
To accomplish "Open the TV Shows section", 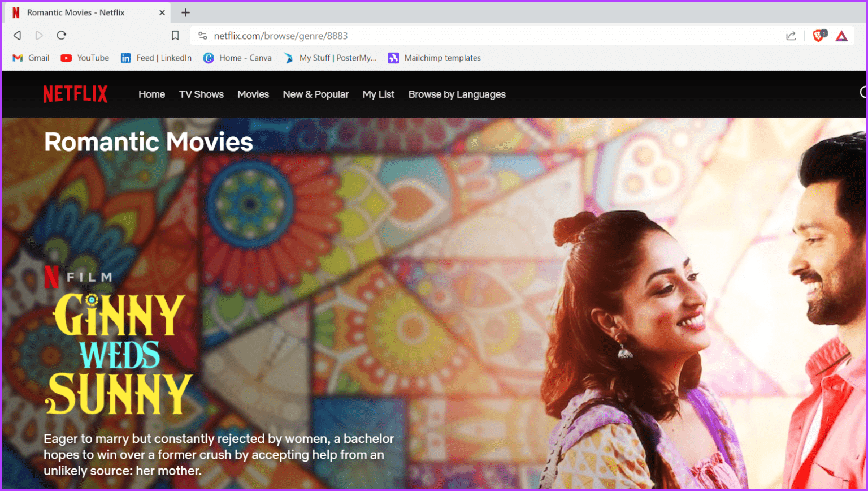I will (x=201, y=94).
